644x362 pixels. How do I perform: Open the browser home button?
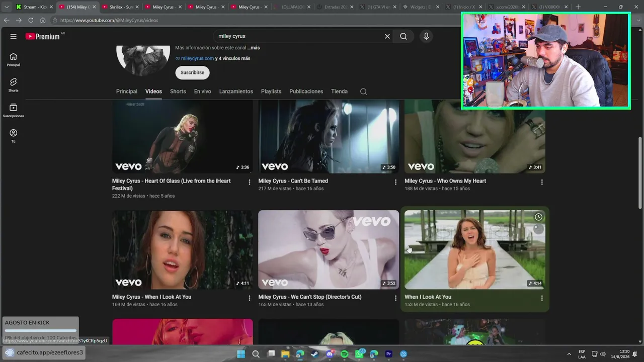43,20
